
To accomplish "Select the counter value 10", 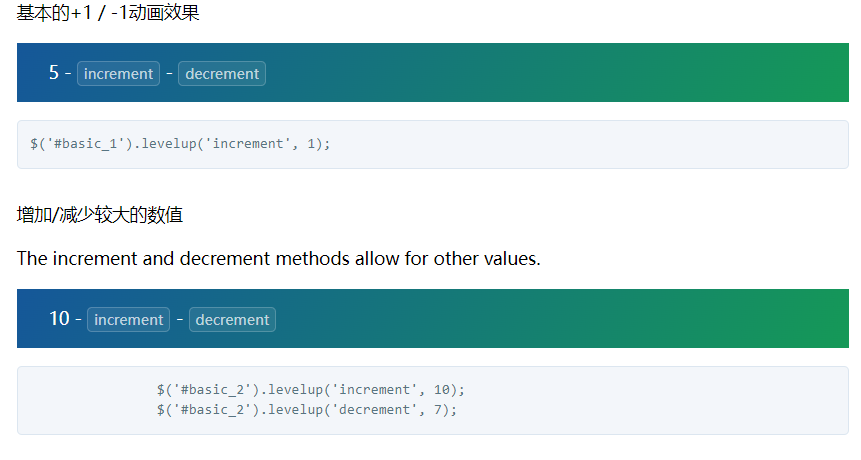I will point(59,318).
